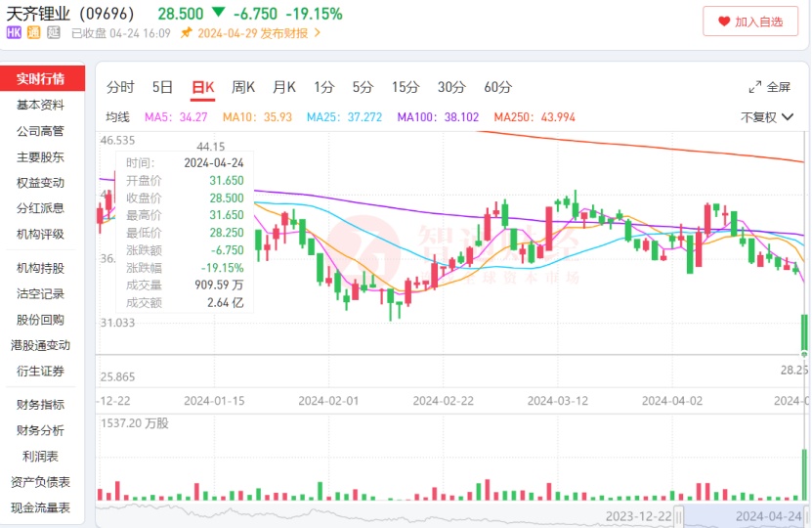Click the orange 通 badge icon
The image size is (812, 528).
[x=33, y=33]
